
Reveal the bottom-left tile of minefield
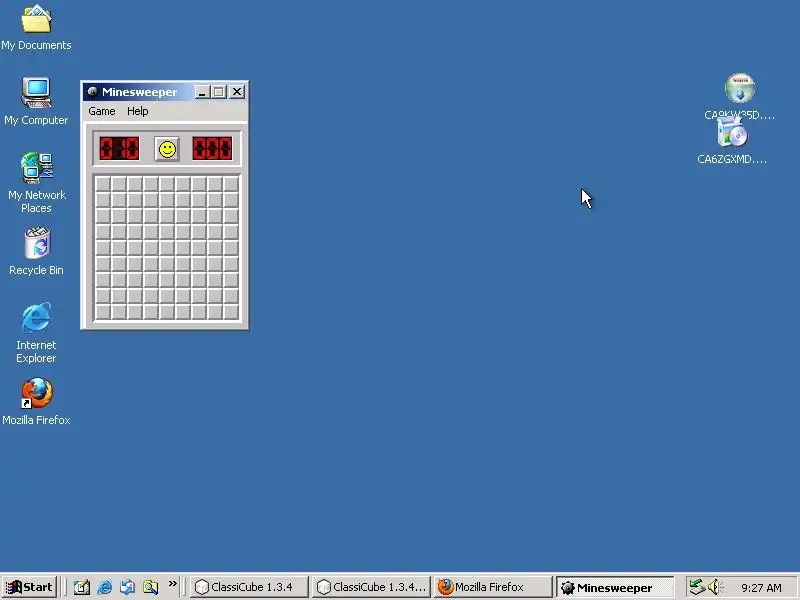point(103,312)
